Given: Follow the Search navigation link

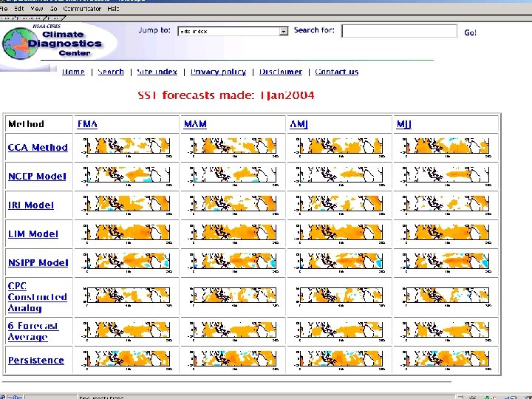Looking at the screenshot, I should tap(111, 72).
